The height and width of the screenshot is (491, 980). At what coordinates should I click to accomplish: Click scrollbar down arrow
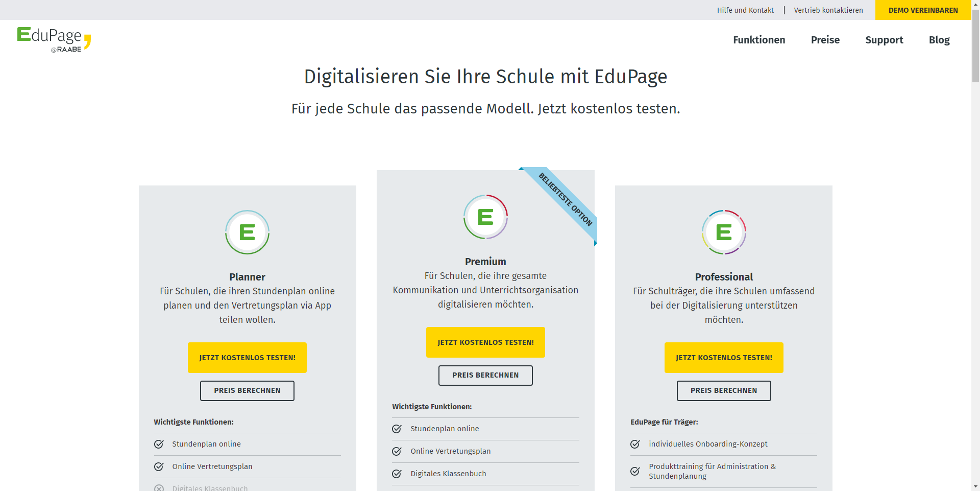point(975,486)
